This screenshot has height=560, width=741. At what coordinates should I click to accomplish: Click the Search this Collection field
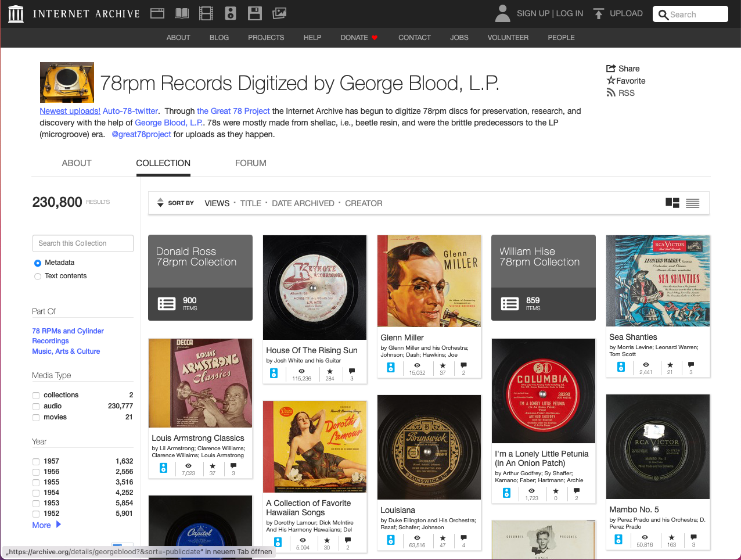(83, 243)
